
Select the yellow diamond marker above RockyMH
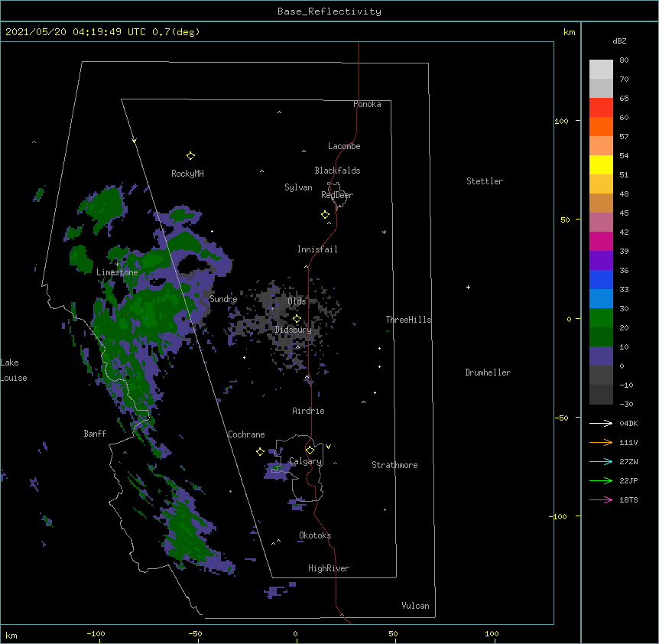click(190, 156)
